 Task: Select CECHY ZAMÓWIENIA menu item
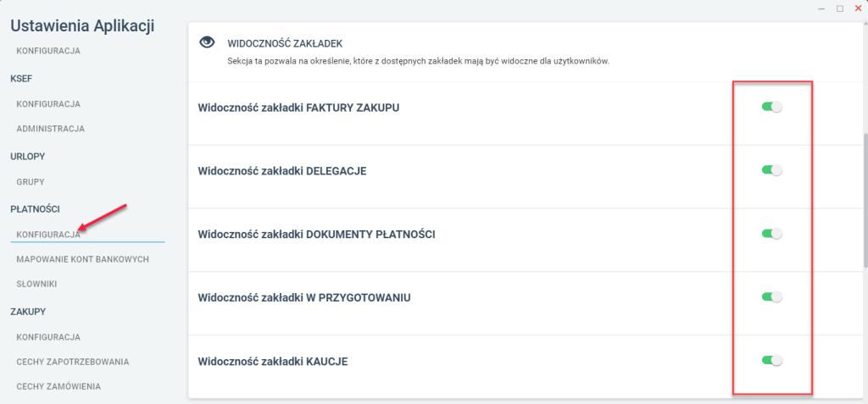58,387
